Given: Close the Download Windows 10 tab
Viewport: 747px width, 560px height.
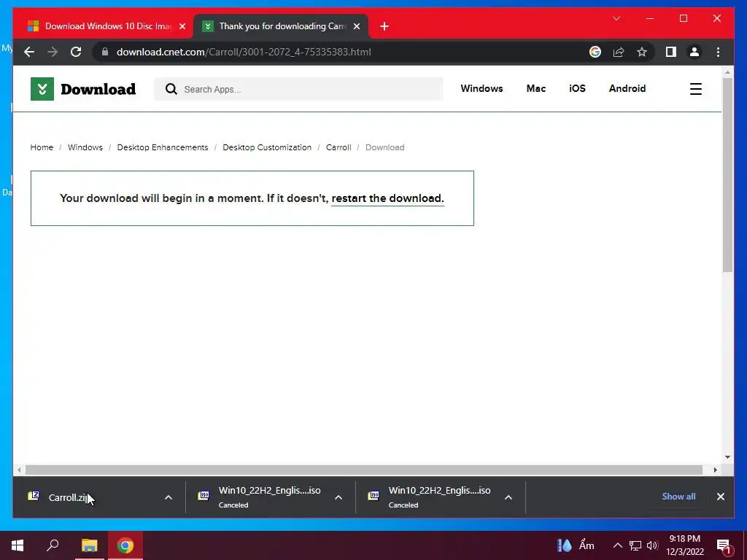Looking at the screenshot, I should point(182,26).
